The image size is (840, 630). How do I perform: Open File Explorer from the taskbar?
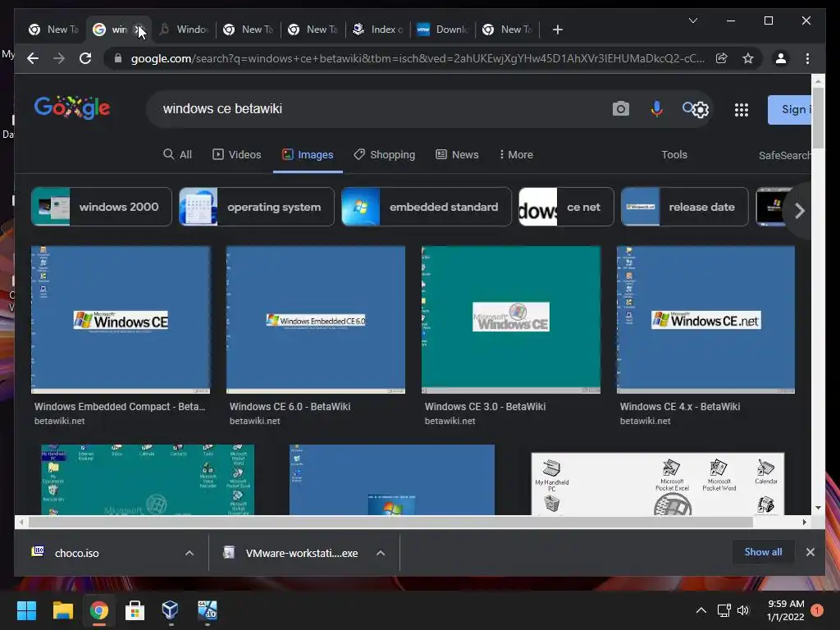click(62, 610)
